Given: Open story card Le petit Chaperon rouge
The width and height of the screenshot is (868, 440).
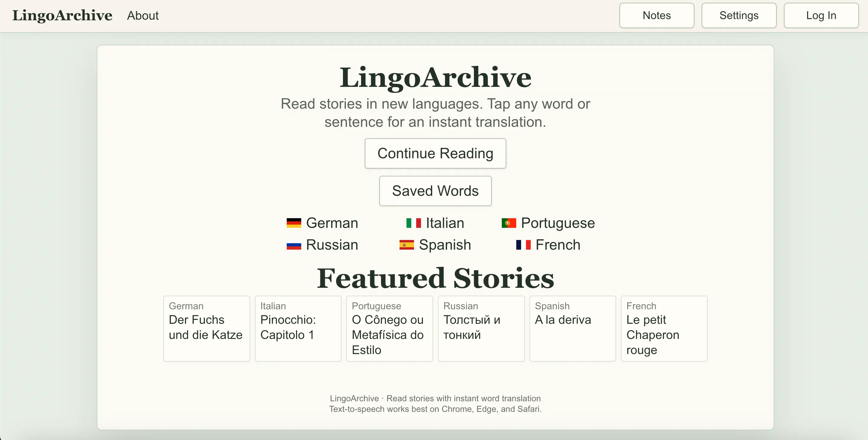Looking at the screenshot, I should tap(664, 329).
